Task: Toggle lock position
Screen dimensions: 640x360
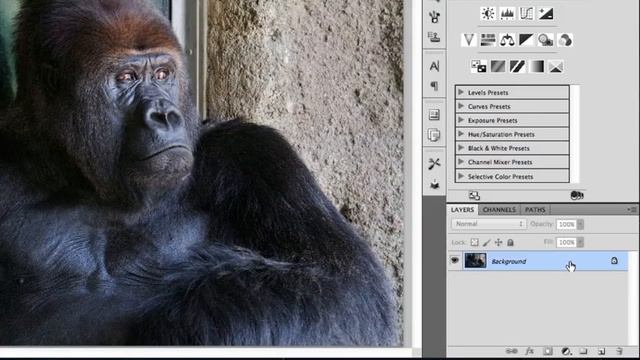Action: [x=498, y=242]
